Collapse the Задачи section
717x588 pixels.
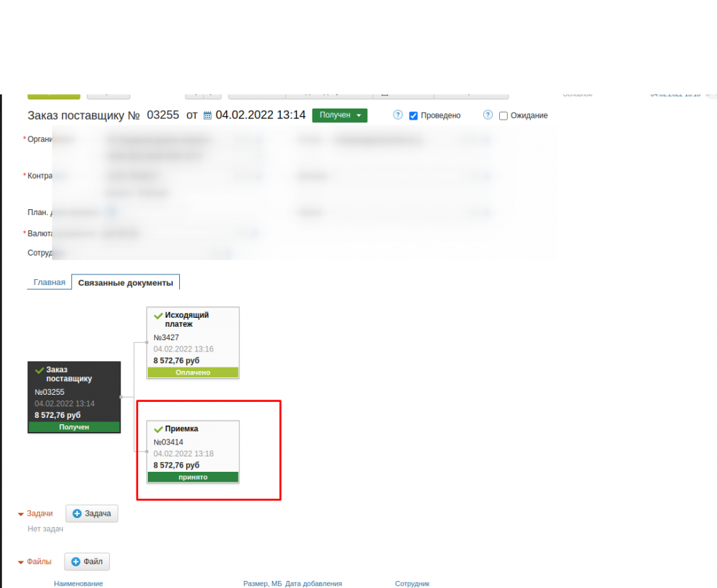click(21, 514)
